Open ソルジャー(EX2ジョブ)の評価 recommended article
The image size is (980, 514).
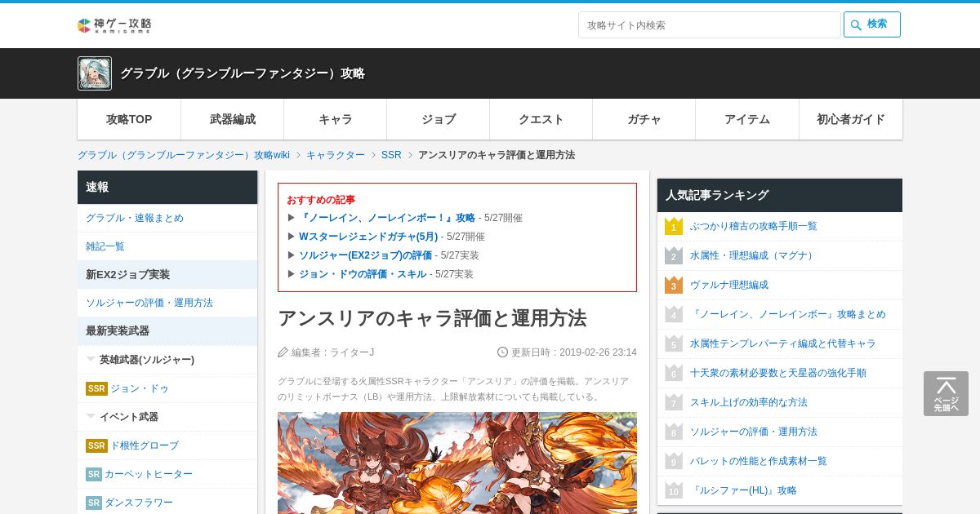[x=365, y=255]
